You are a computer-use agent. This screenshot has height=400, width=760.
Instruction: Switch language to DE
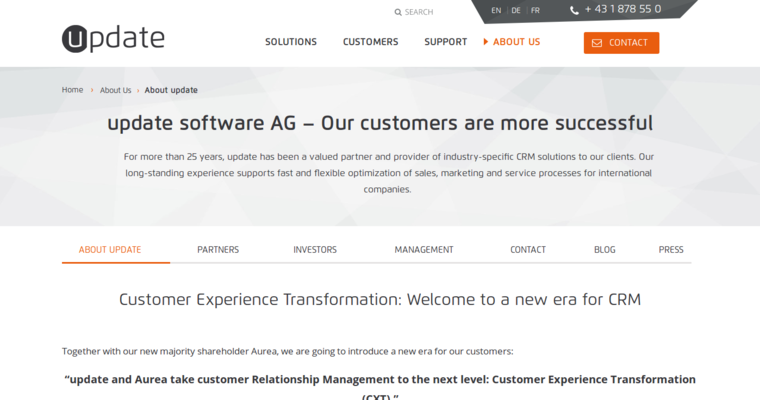(516, 11)
